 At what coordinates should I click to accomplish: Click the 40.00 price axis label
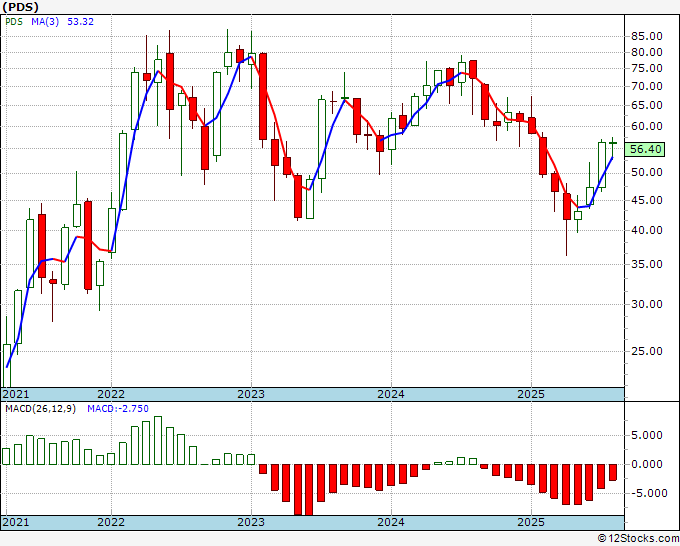click(x=647, y=230)
